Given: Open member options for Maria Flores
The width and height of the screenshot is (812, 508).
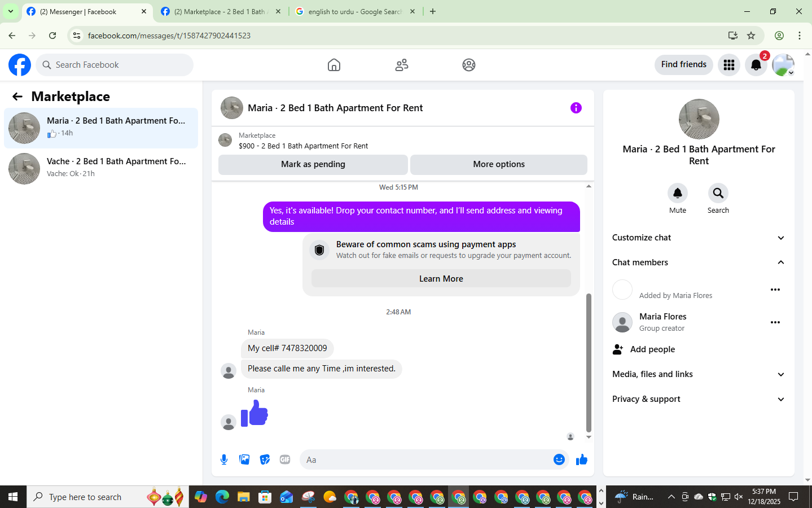Looking at the screenshot, I should coord(775,322).
